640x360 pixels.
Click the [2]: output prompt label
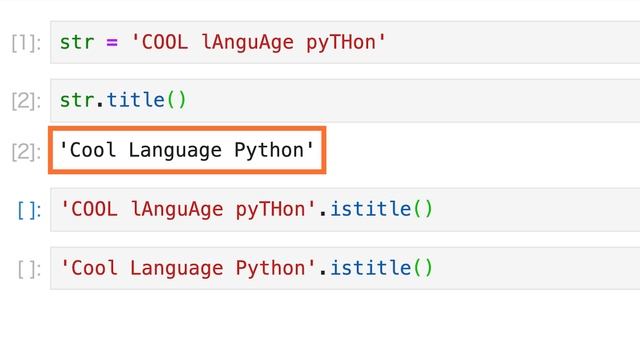[26, 152]
